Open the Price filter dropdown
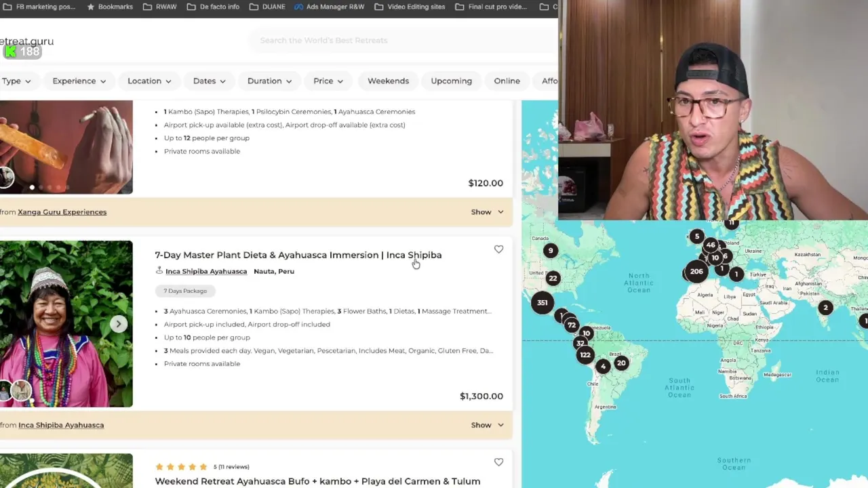Viewport: 868px width, 488px height. point(328,81)
